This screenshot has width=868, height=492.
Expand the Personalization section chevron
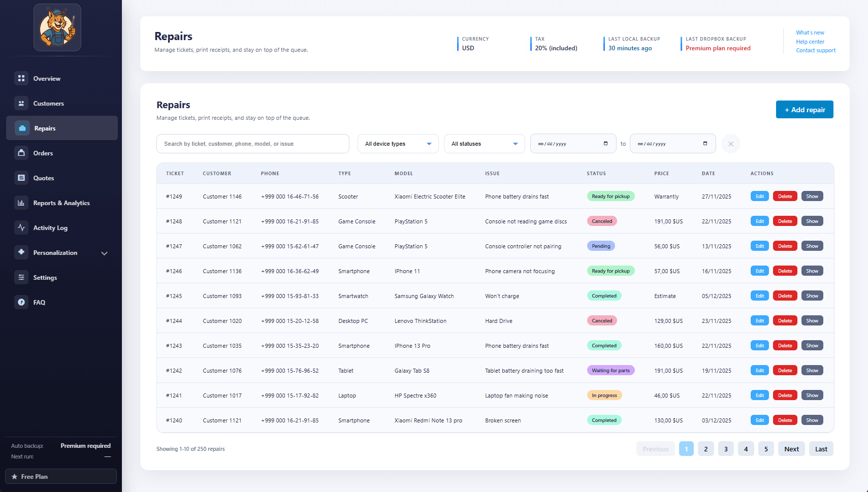pos(104,253)
